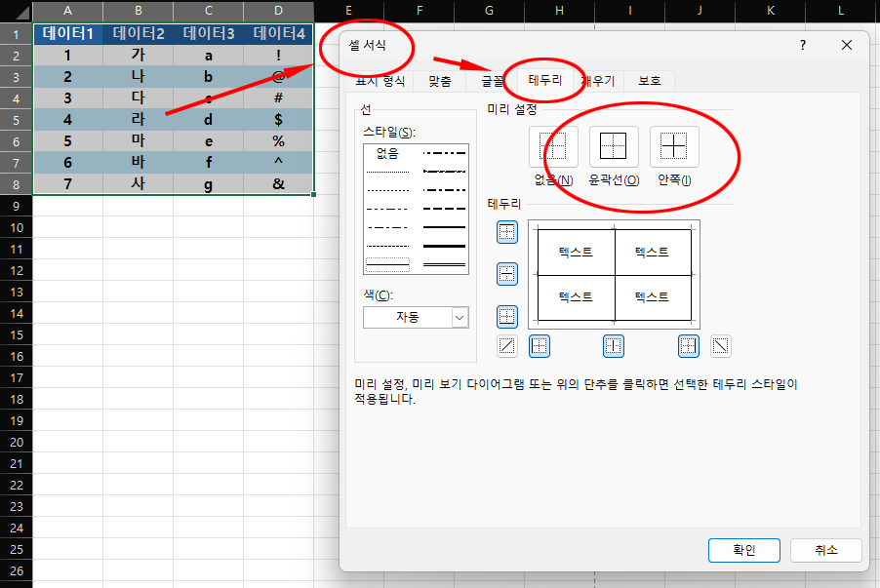Close the 셀 서식 dialog
880x588 pixels.
847,45
